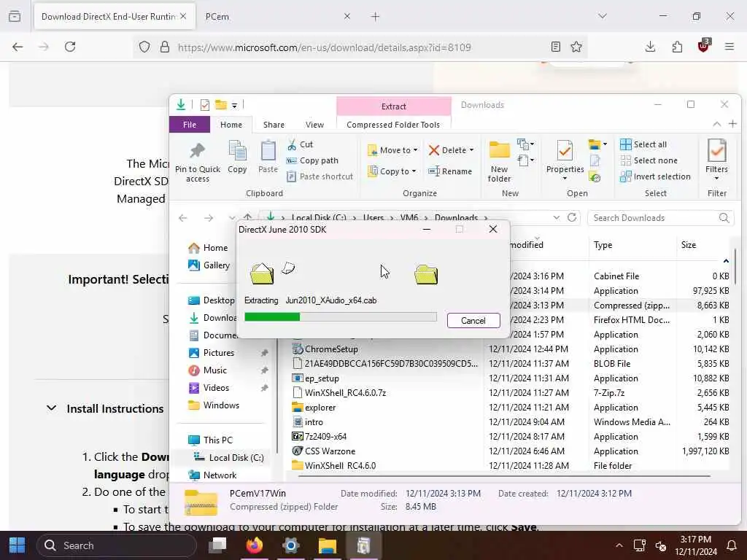The image size is (747, 560).
Task: Click the Rename command
Action: coord(450,171)
